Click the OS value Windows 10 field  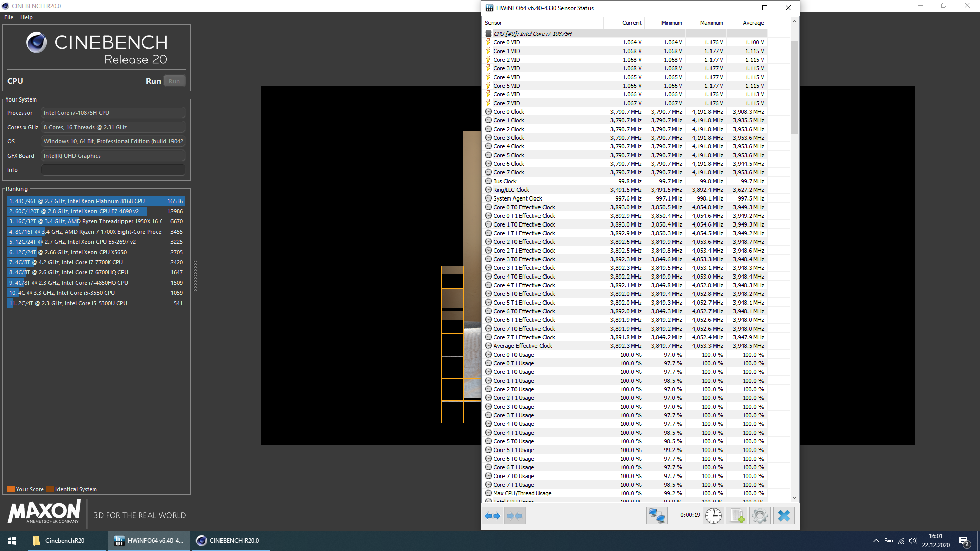click(x=113, y=141)
